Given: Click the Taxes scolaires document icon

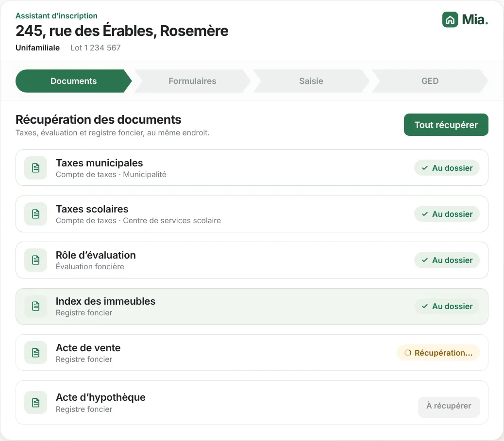Looking at the screenshot, I should pyautogui.click(x=35, y=214).
